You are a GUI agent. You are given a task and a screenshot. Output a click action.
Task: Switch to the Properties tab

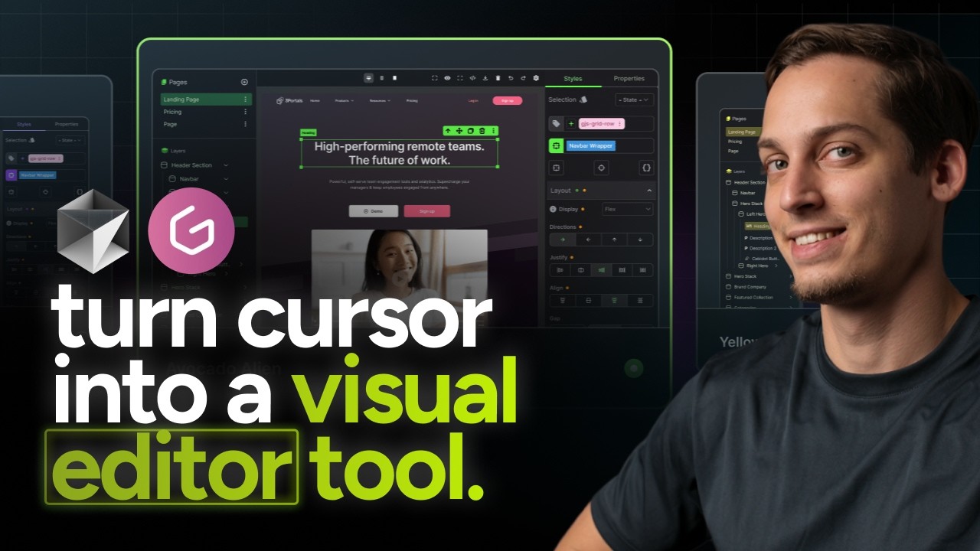pos(629,79)
